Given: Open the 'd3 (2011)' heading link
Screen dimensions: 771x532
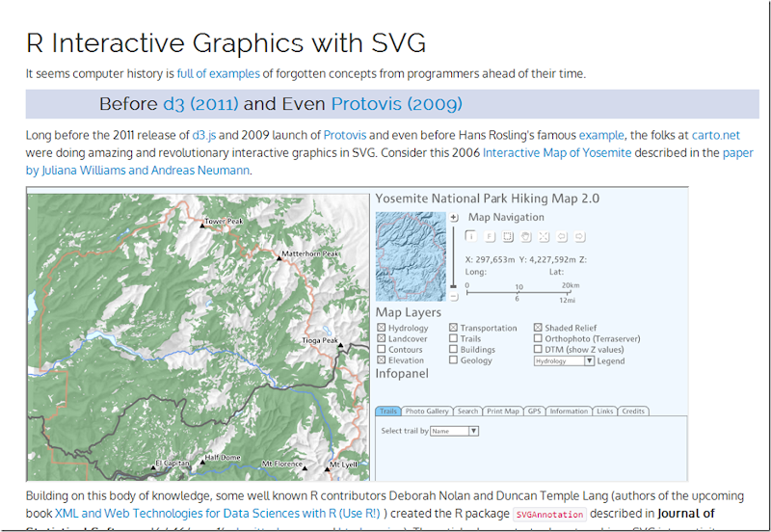Looking at the screenshot, I should [x=200, y=104].
